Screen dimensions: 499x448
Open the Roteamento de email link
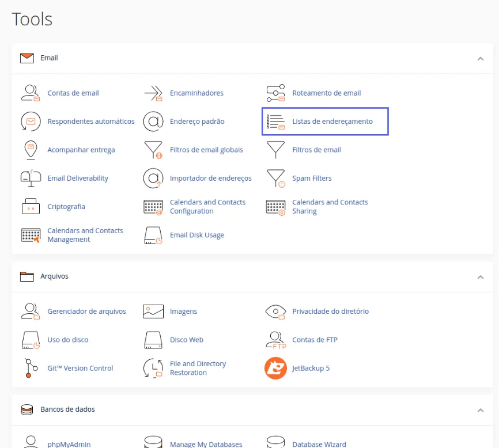point(327,93)
